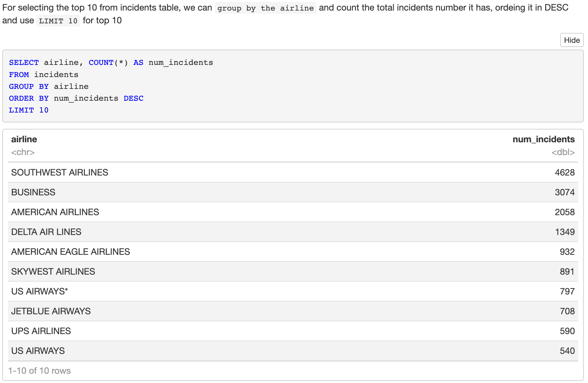The width and height of the screenshot is (588, 383).
Task: Click the value 932
Action: tap(567, 252)
